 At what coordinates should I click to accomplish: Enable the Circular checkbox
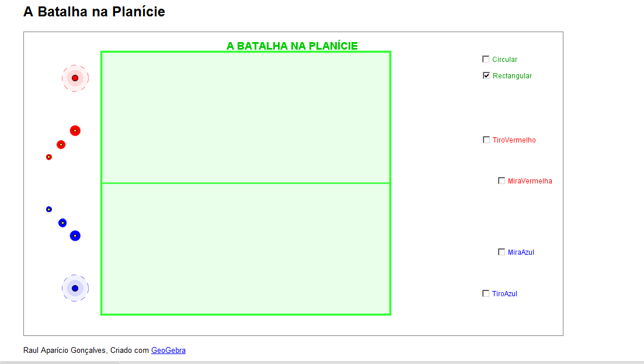(486, 59)
